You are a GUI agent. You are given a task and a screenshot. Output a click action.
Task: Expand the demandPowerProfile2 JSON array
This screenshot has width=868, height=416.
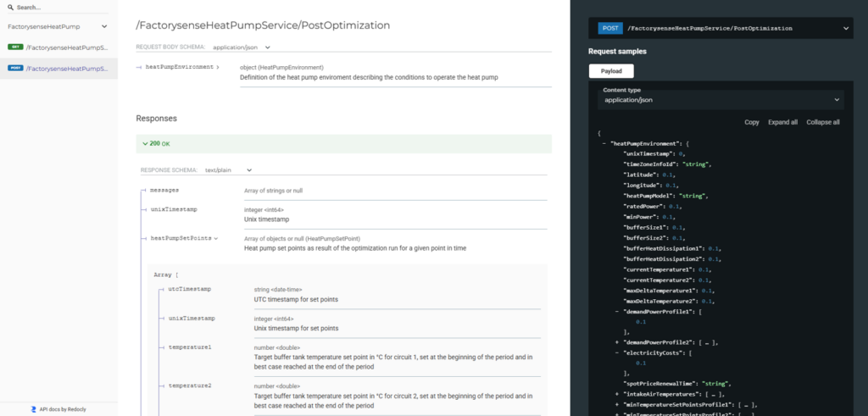click(x=616, y=342)
